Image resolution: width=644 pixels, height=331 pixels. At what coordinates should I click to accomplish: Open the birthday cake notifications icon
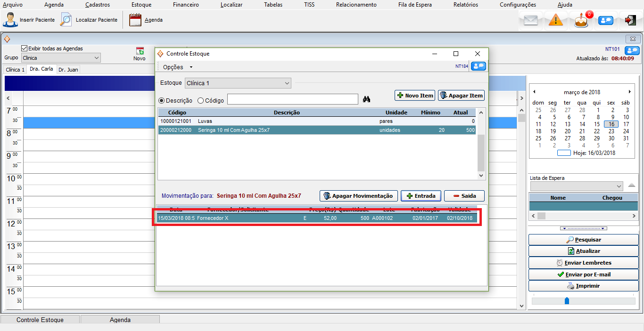pos(581,21)
